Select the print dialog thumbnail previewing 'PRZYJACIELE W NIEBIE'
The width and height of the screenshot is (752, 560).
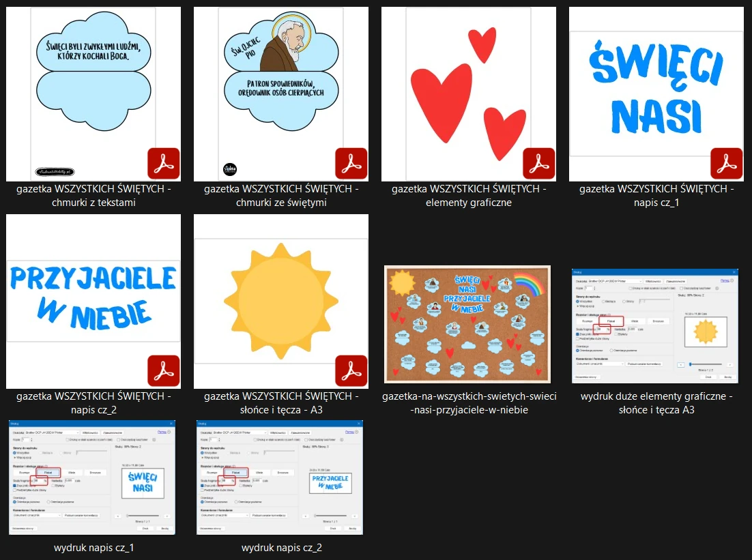(x=280, y=477)
